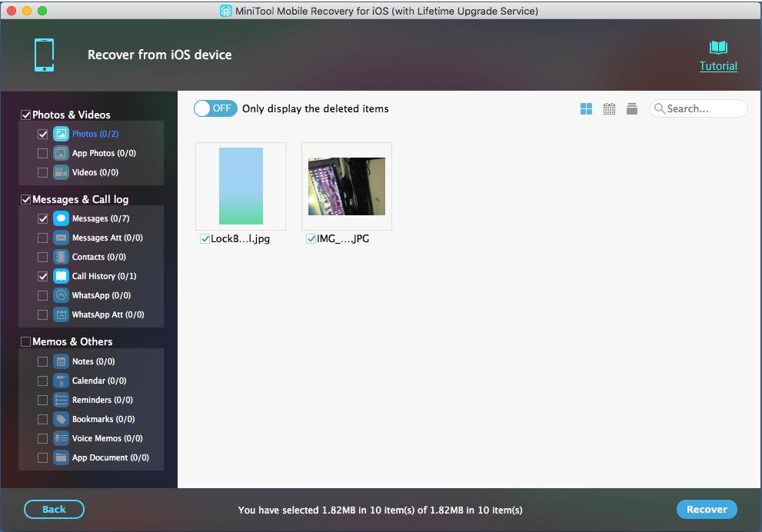Click the Photos & Videos group label
762x532 pixels.
pyautogui.click(x=72, y=115)
